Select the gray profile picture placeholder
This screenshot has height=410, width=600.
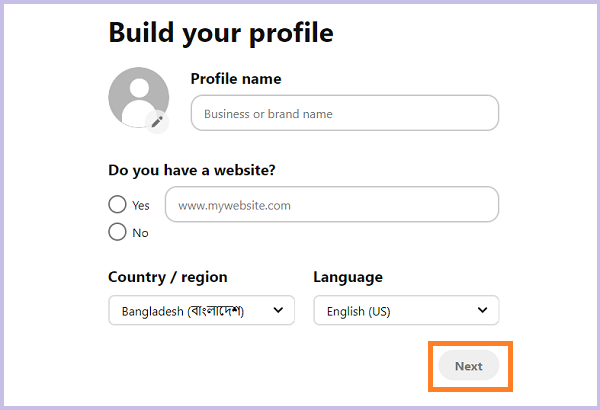coord(139,98)
